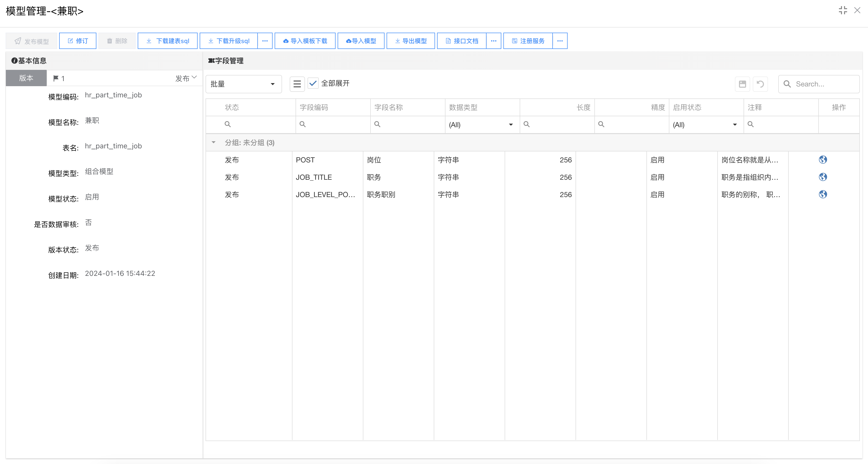Click the search magnifier in the Search box
This screenshot has height=464, width=868.
tap(787, 84)
